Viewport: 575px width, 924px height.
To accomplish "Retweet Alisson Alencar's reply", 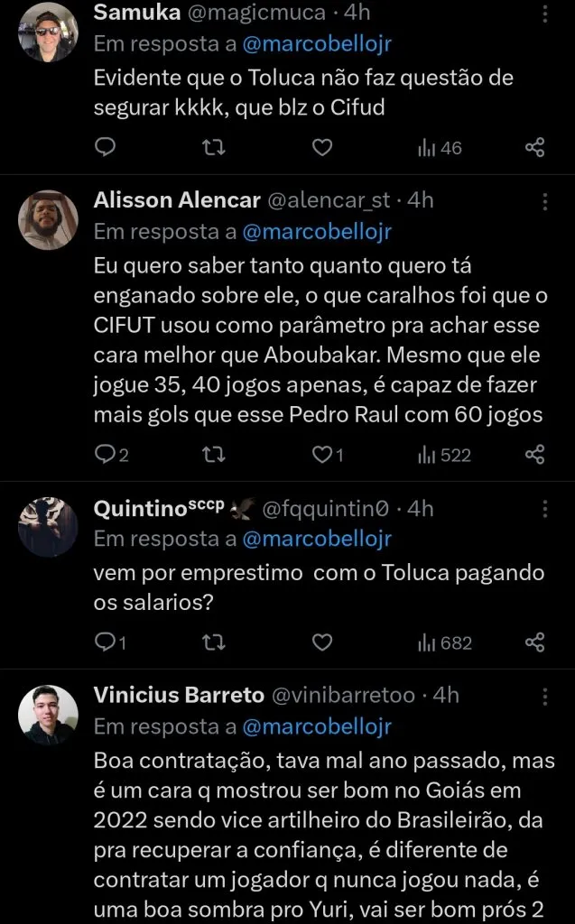I will tap(214, 455).
